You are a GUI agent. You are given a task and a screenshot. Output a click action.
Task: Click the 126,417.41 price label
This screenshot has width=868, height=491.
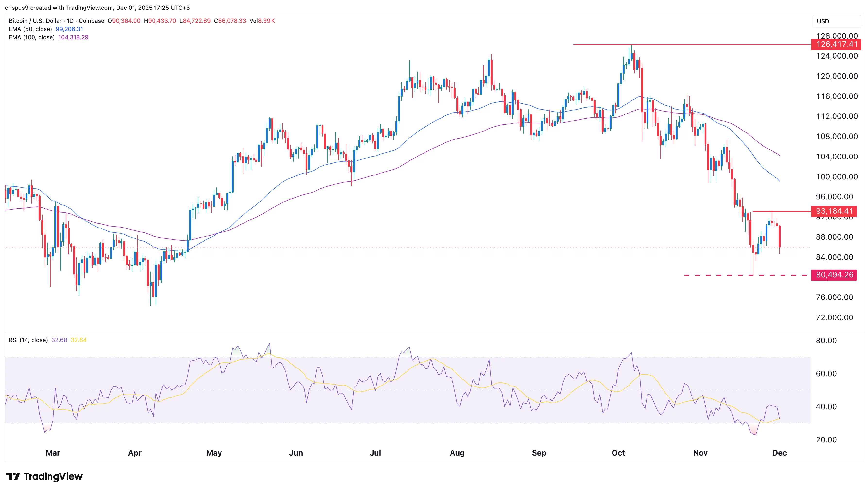837,44
